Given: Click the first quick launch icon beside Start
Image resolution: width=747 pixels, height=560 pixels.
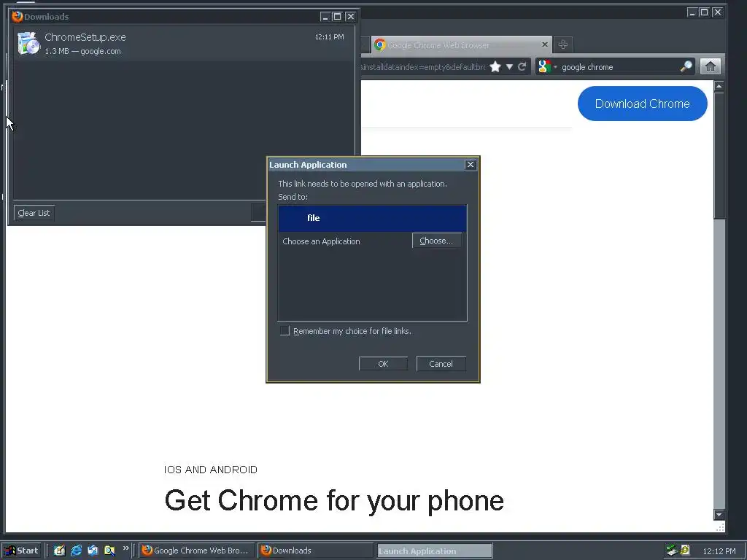Looking at the screenshot, I should tap(60, 551).
